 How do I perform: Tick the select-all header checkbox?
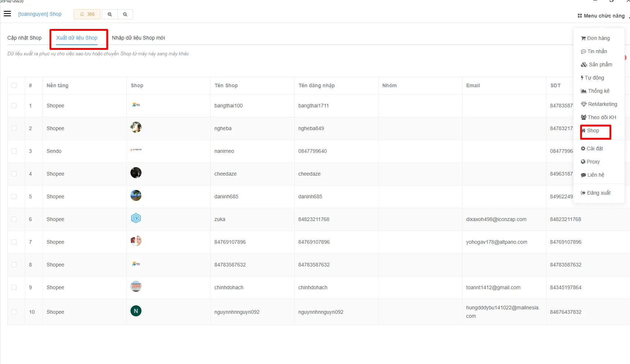14,85
